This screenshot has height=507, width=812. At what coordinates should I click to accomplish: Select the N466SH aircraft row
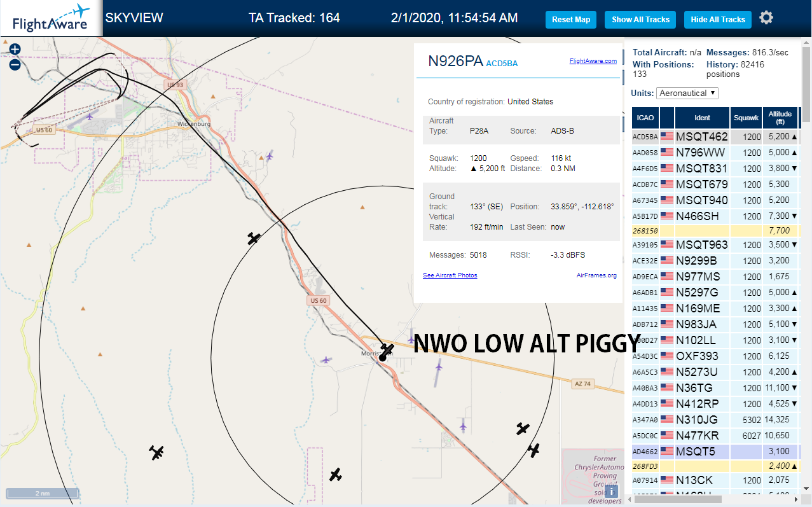716,216
